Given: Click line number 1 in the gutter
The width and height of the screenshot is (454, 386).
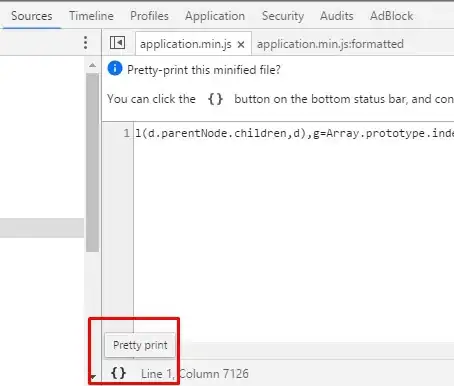Looking at the screenshot, I should click(x=126, y=133).
